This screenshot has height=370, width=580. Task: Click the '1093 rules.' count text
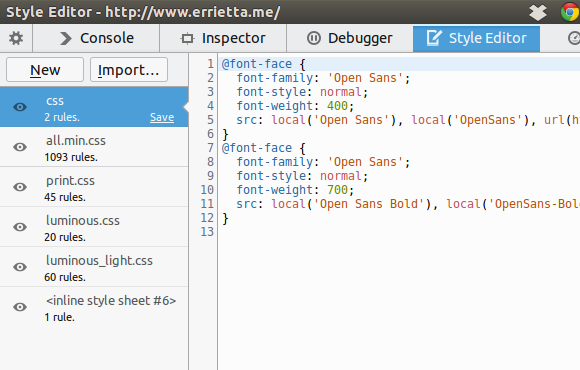(x=71, y=157)
